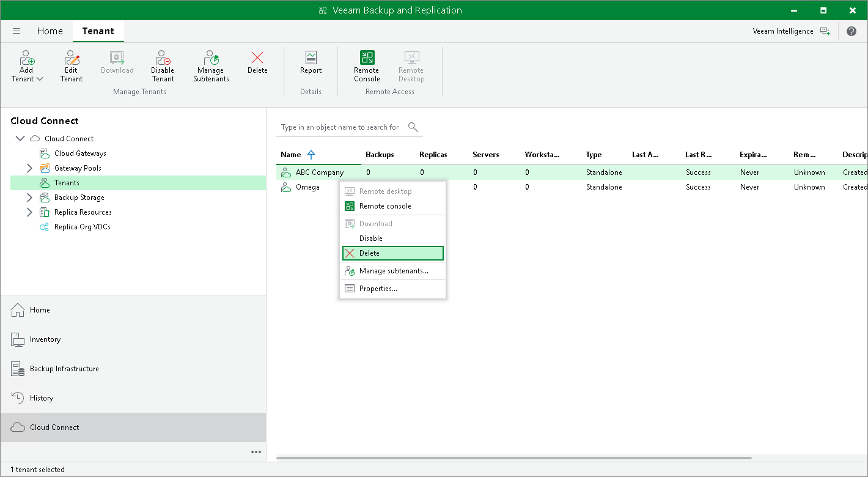
Task: Click the Inventory navigation icon
Action: click(x=18, y=339)
